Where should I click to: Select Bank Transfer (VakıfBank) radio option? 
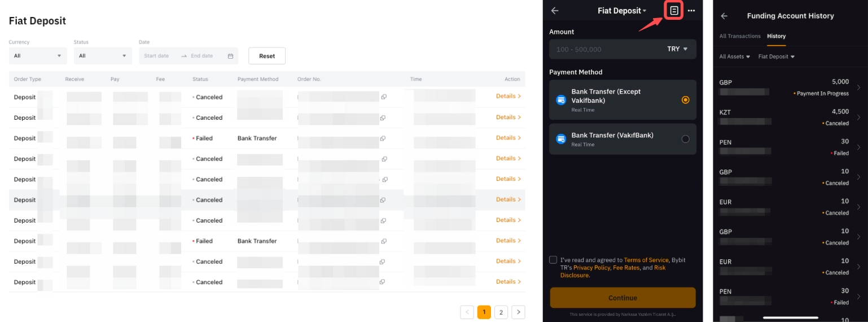point(685,139)
